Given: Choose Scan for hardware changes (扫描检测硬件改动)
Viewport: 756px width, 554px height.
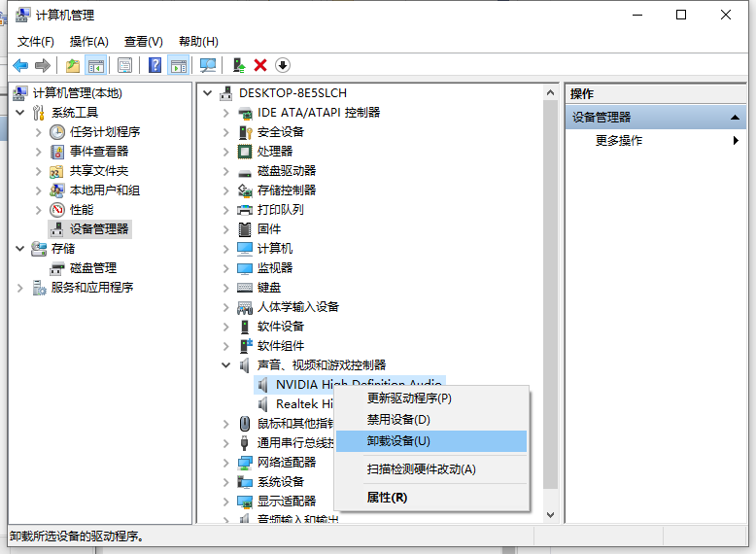Looking at the screenshot, I should [431, 469].
